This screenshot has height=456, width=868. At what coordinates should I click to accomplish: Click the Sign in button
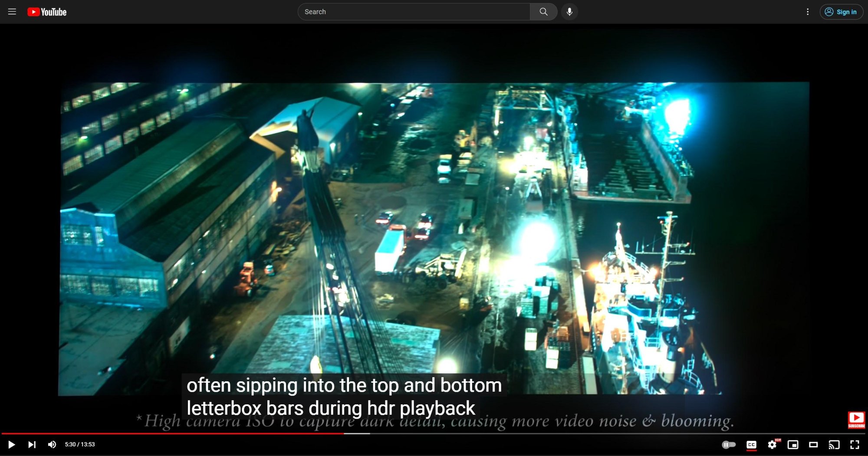[841, 12]
